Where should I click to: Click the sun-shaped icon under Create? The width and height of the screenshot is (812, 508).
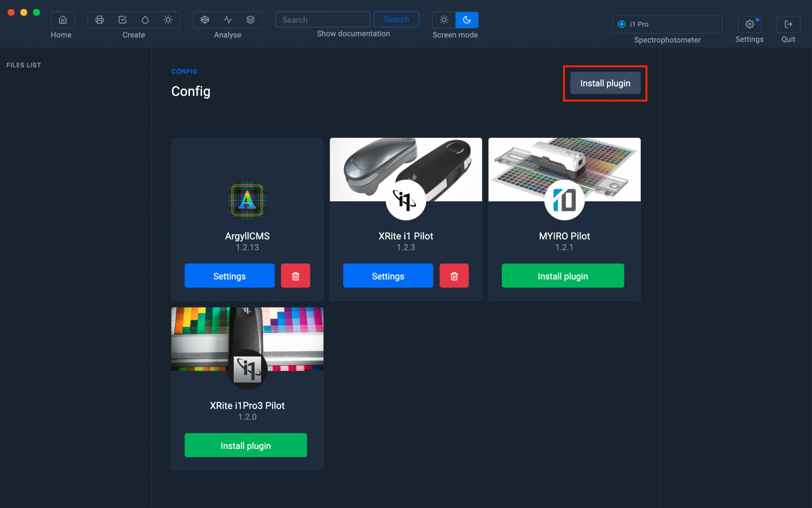coord(168,20)
